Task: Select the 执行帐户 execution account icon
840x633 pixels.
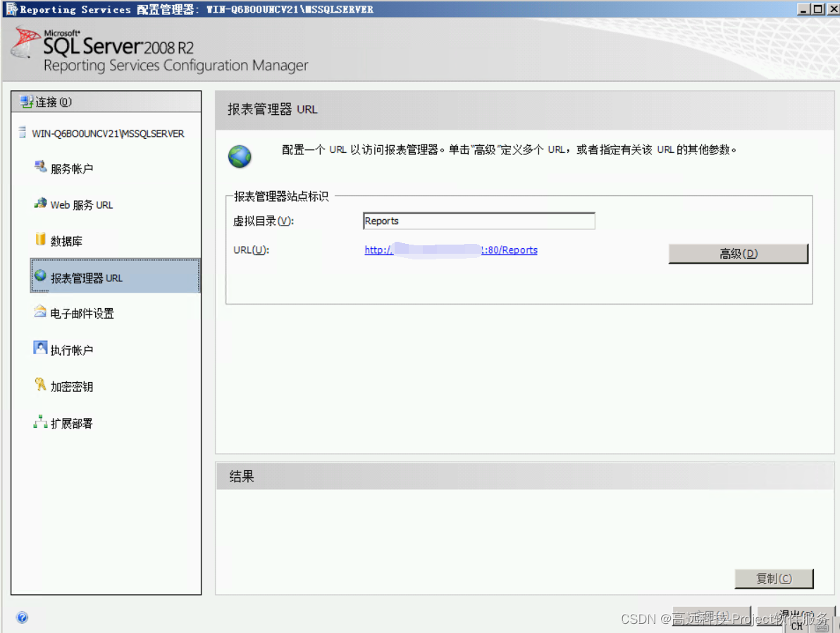Action: [x=40, y=348]
